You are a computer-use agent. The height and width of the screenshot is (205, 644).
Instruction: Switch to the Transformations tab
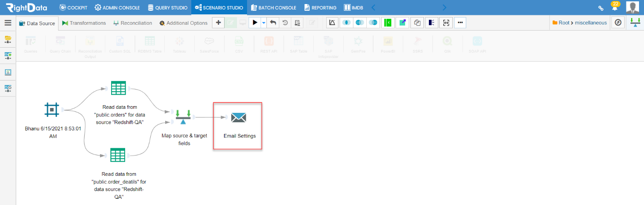[x=84, y=23]
